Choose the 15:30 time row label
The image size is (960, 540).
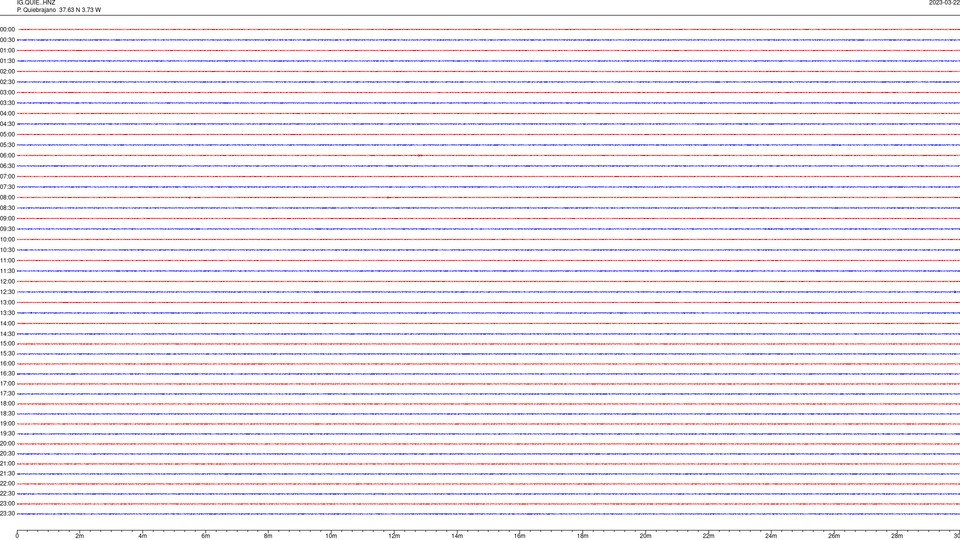point(7,354)
